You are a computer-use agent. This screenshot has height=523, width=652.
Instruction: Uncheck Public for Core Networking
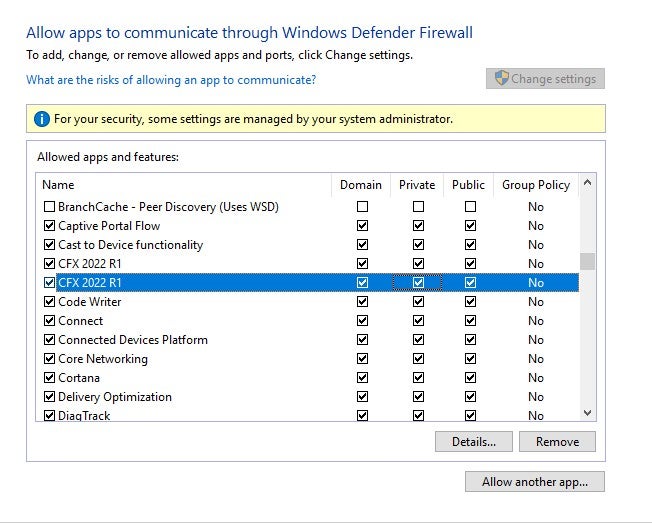click(470, 358)
